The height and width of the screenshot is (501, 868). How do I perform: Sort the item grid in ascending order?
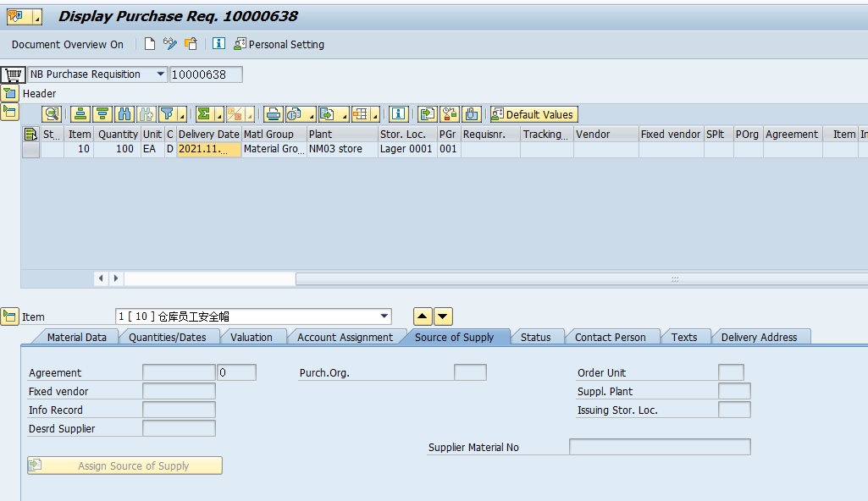[x=80, y=114]
